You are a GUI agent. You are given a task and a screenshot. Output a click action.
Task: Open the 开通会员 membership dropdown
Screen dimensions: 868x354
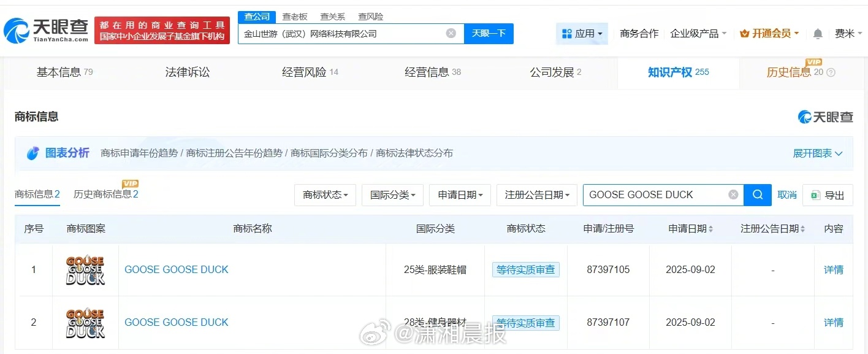(769, 34)
